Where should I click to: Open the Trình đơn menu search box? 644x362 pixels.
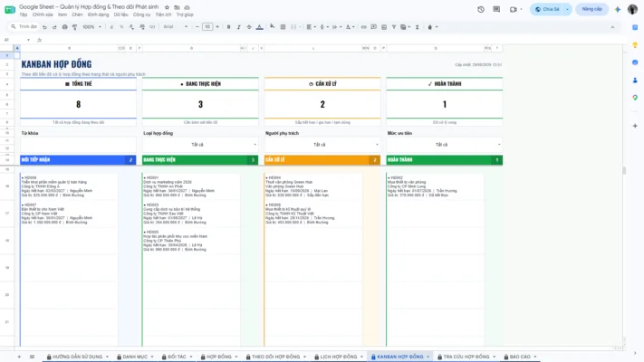(24, 27)
